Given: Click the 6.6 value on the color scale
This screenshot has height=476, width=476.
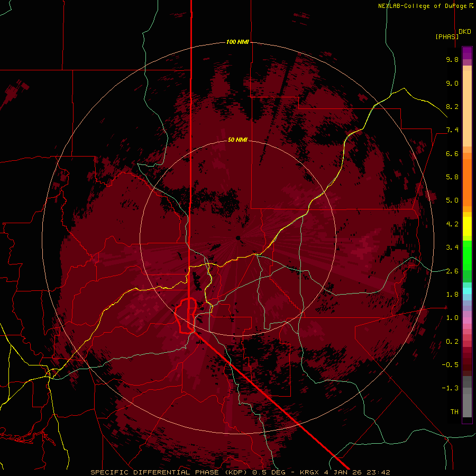Looking at the screenshot, I should (452, 153).
